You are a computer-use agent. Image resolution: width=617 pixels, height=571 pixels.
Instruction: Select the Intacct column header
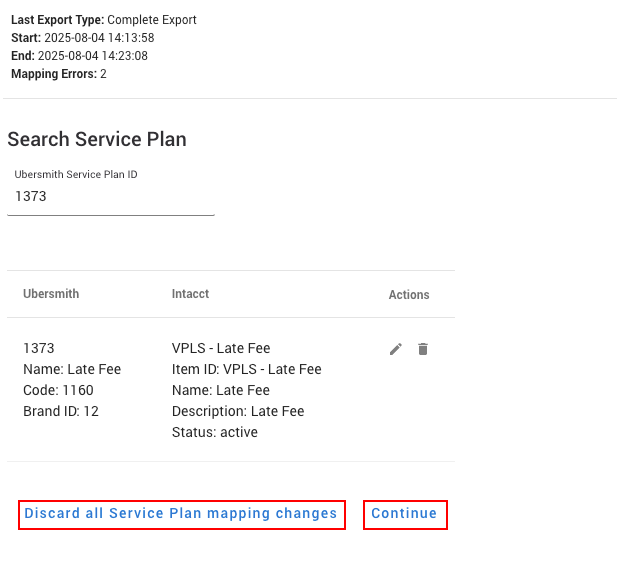pos(190,294)
